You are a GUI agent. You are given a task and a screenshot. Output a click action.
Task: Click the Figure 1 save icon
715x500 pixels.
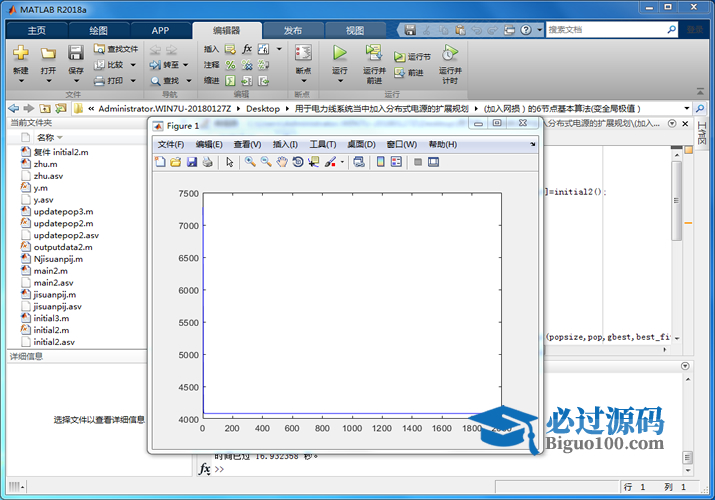point(192,162)
